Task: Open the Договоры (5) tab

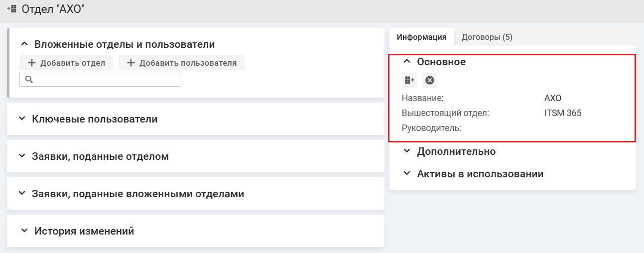Action: click(487, 37)
